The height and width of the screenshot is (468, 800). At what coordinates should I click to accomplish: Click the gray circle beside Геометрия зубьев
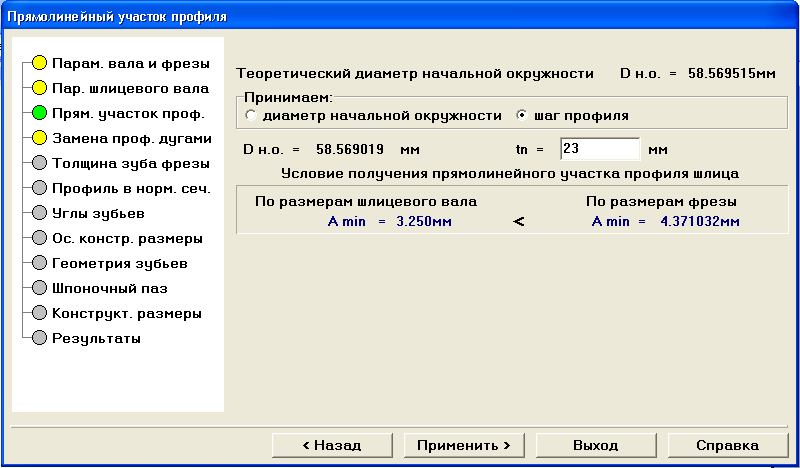[x=39, y=263]
